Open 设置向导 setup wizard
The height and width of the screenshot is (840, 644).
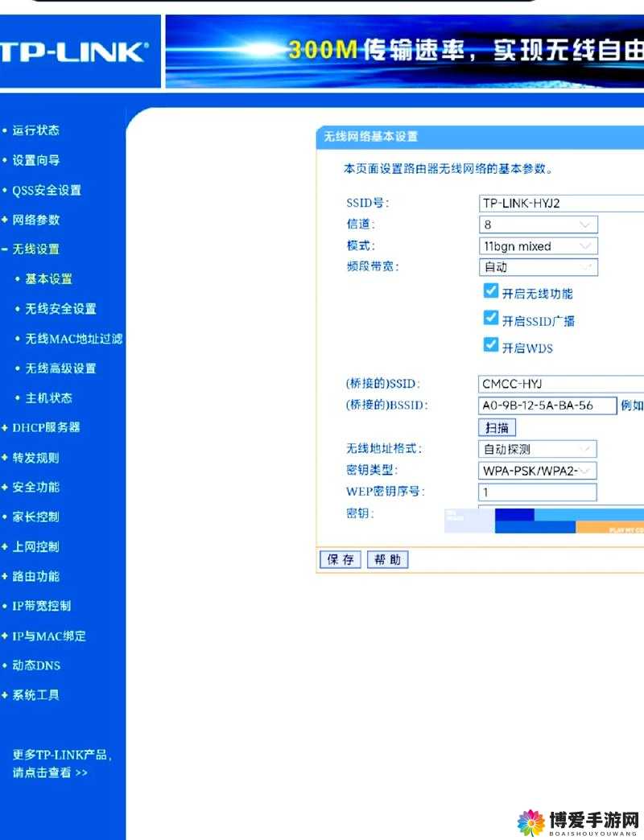click(x=36, y=160)
